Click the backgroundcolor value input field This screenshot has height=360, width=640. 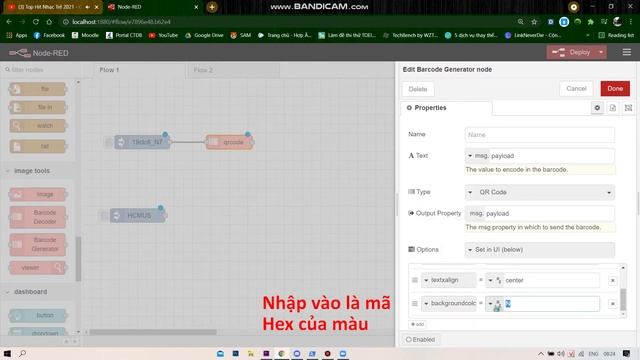[551, 304]
